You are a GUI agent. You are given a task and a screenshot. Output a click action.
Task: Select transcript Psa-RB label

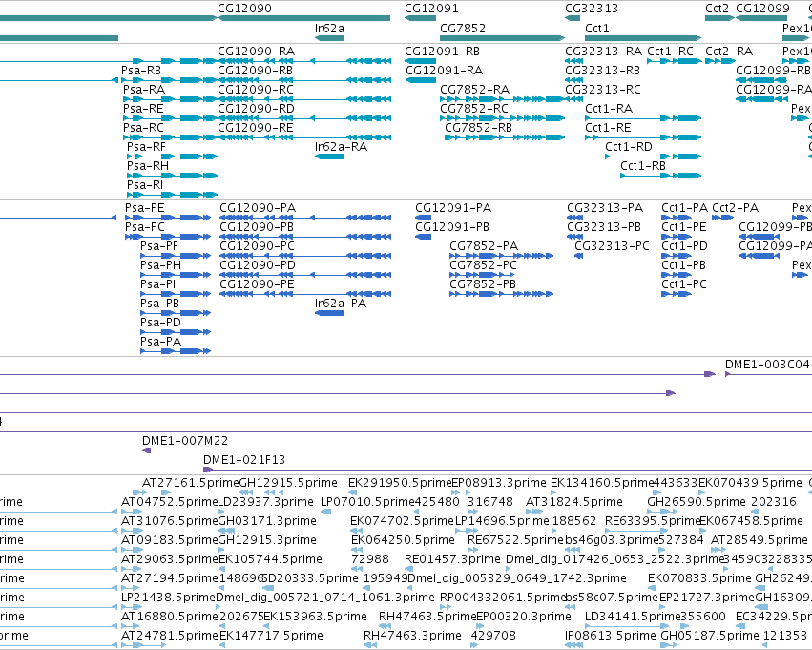pos(141,71)
